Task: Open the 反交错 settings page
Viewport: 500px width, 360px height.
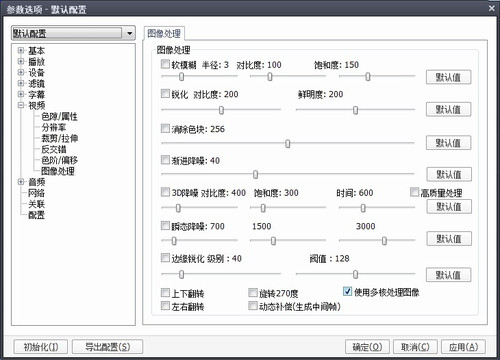Action: (54, 149)
